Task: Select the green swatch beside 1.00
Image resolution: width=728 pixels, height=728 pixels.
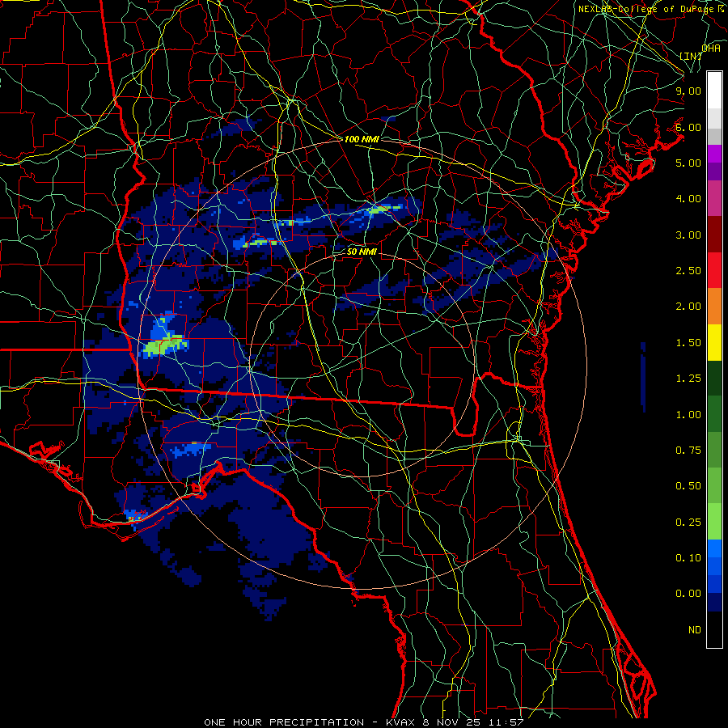Action: 714,414
